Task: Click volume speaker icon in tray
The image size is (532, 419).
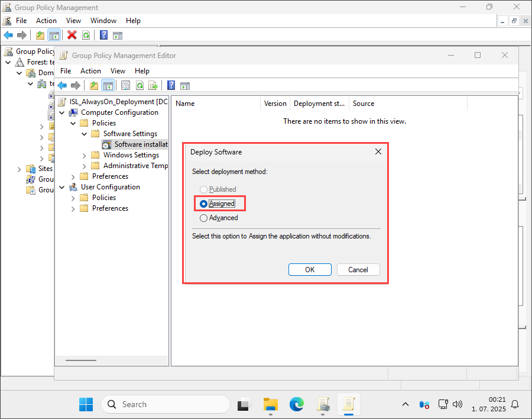Action: pyautogui.click(x=458, y=404)
